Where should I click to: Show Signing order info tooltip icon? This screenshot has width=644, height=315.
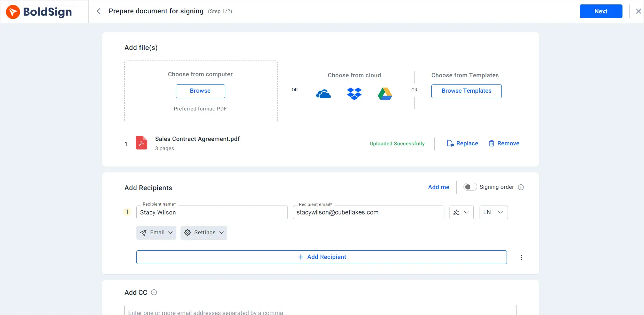pyautogui.click(x=521, y=187)
